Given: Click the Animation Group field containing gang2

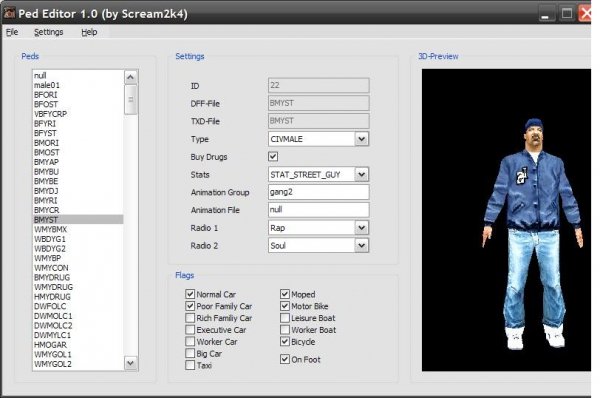Looking at the screenshot, I should 319,192.
